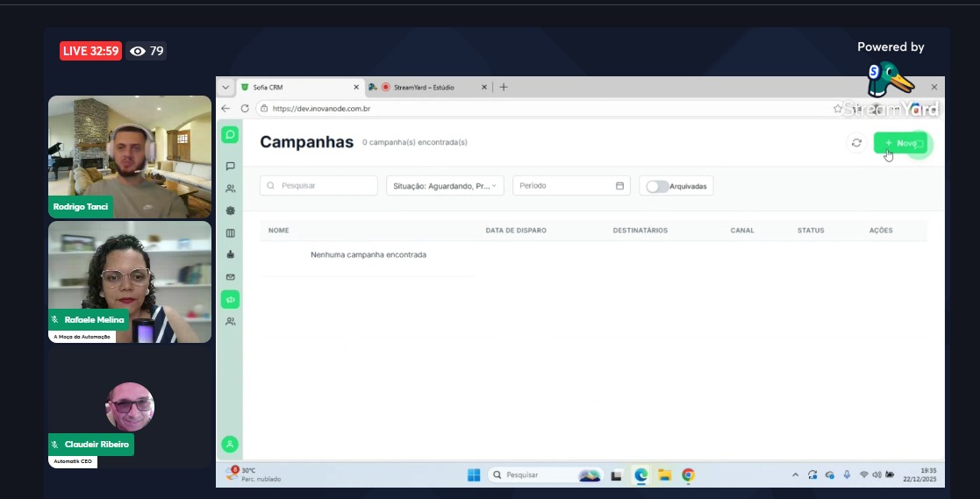Screen dimensions: 980x499
Task: Click the green WhatsApp logo in sidebar
Action: (x=230, y=134)
